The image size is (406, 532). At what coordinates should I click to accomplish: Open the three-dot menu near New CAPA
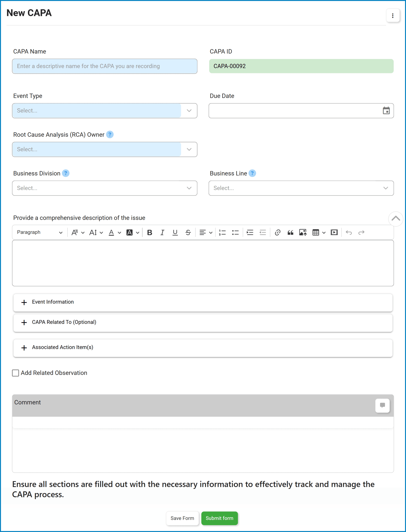coord(393,16)
